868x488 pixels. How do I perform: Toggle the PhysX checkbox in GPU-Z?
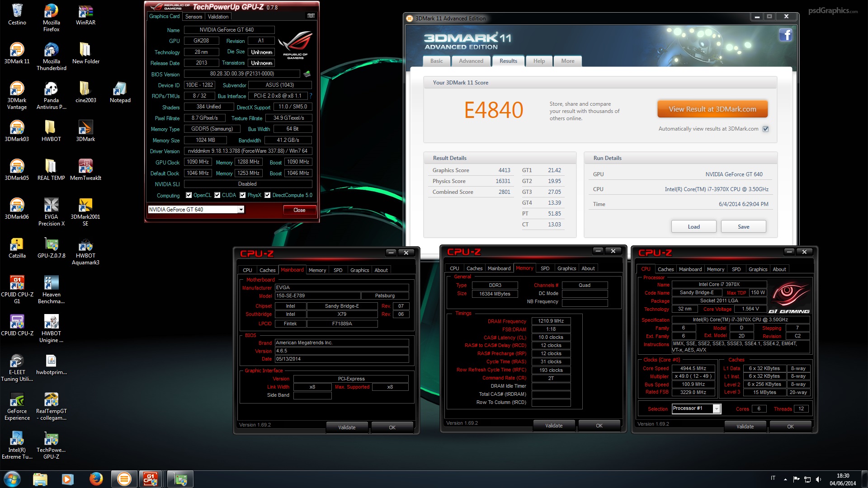[x=242, y=195]
